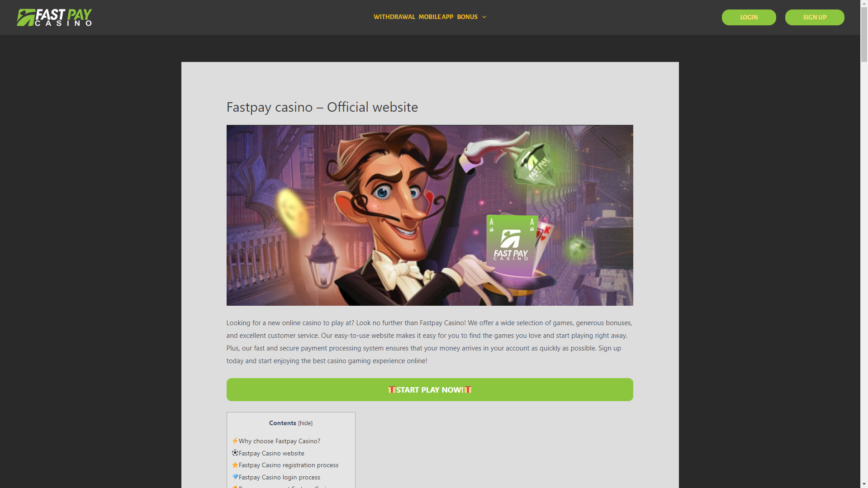Click the Fast Pay Casino logo
The width and height of the screenshot is (868, 488).
54,17
